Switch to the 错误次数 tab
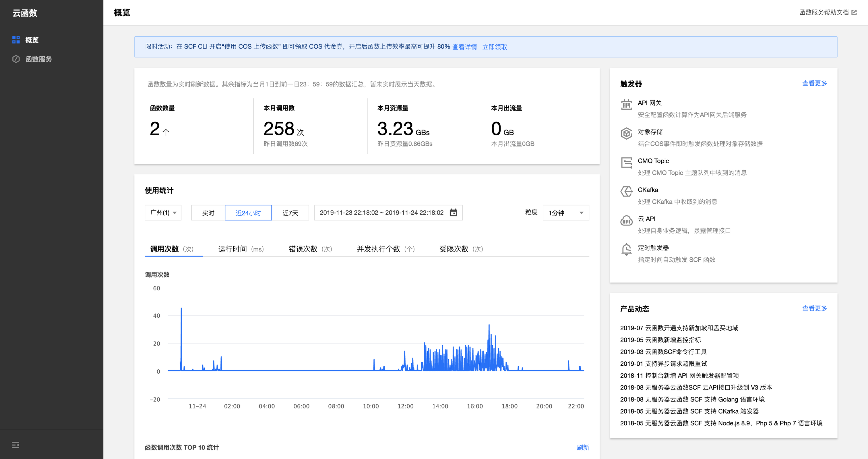 point(310,249)
